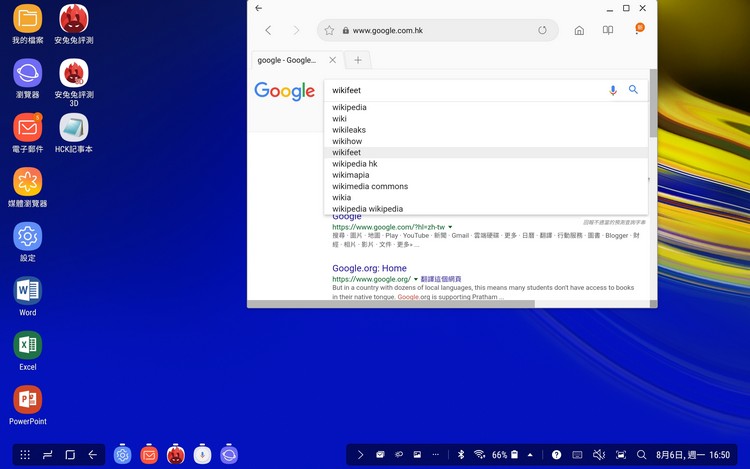
Task: Click the Bluetooth status icon
Action: point(461,455)
